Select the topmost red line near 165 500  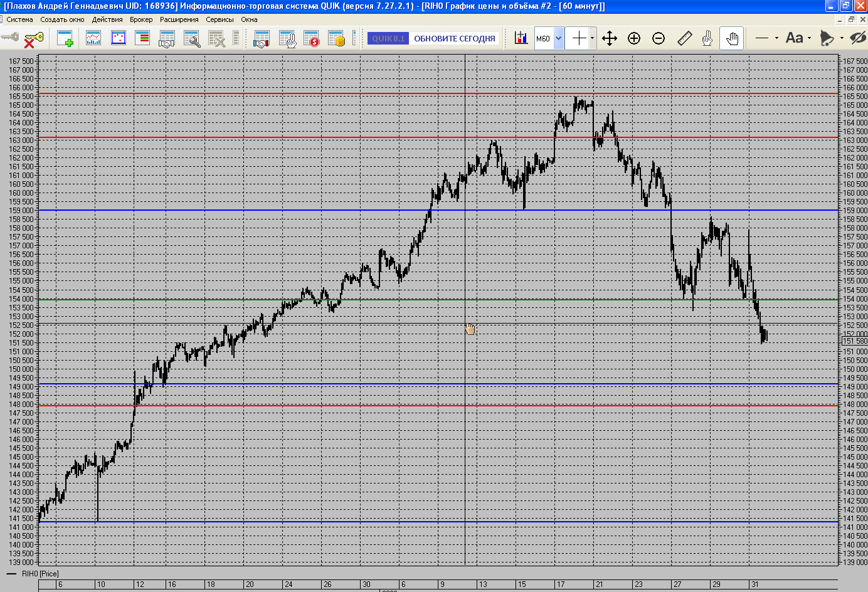(438, 93)
